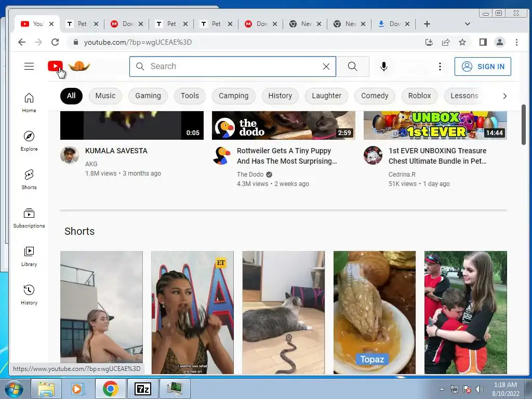532x399 pixels.
Task: Open YouTube settings three-dot menu
Action: 440,66
